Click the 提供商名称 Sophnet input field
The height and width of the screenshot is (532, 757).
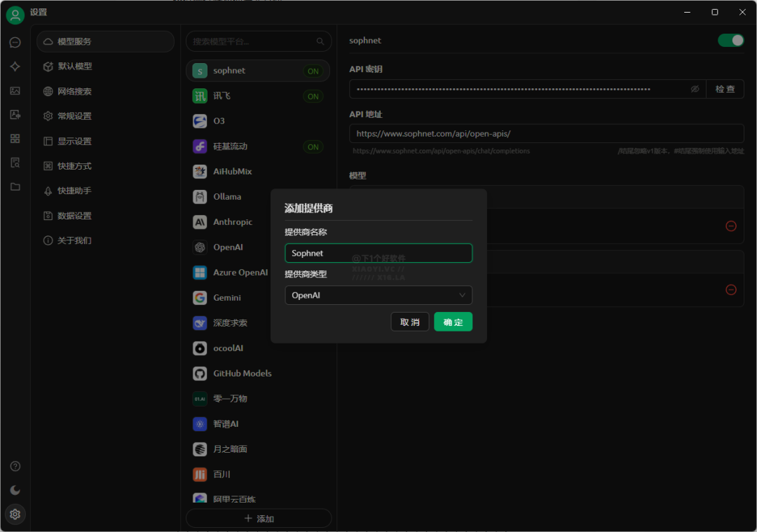(378, 254)
